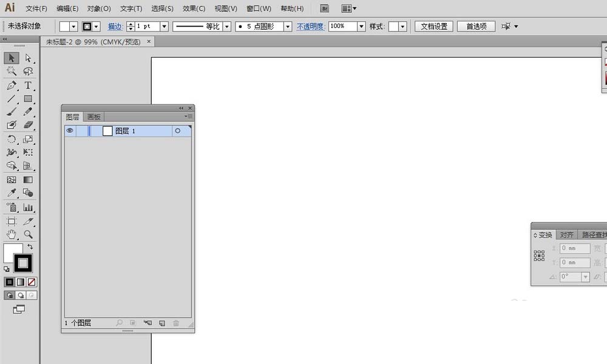Select the Symbol Sprayer tool
The width and height of the screenshot is (607, 364).
(11, 207)
